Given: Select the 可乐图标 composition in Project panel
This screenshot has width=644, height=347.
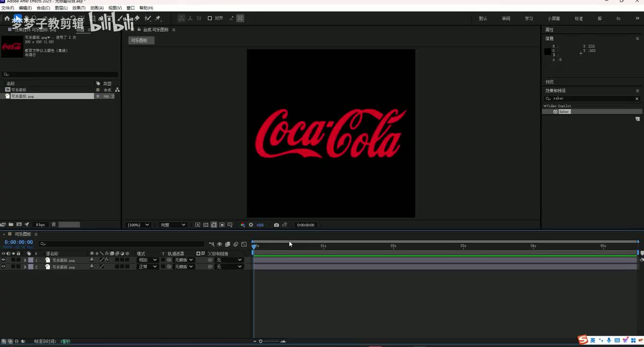Looking at the screenshot, I should tap(19, 90).
